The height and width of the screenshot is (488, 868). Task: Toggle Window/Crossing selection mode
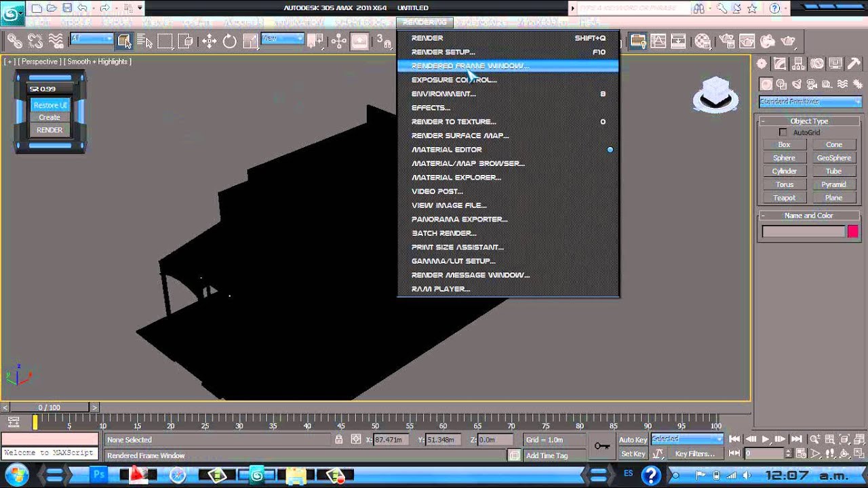185,41
